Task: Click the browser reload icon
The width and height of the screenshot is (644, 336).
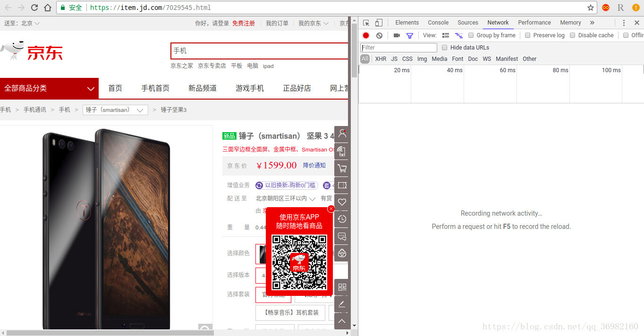Action: point(34,8)
